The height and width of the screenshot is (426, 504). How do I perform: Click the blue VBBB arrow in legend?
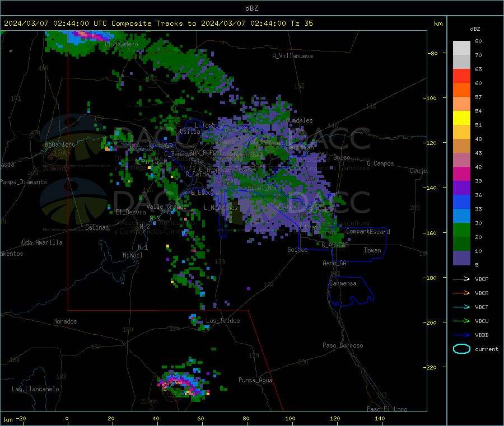pos(461,335)
